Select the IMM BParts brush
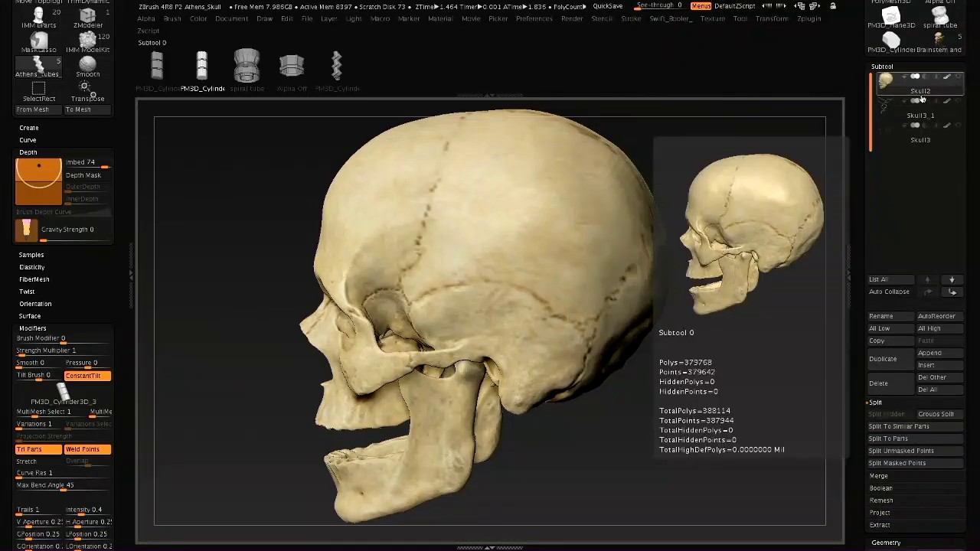Image resolution: width=980 pixels, height=551 pixels. pos(38,18)
